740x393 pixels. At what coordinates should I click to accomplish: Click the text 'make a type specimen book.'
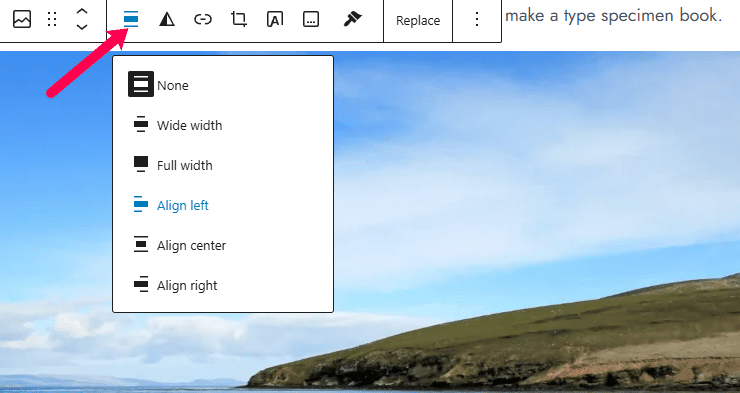pyautogui.click(x=614, y=16)
